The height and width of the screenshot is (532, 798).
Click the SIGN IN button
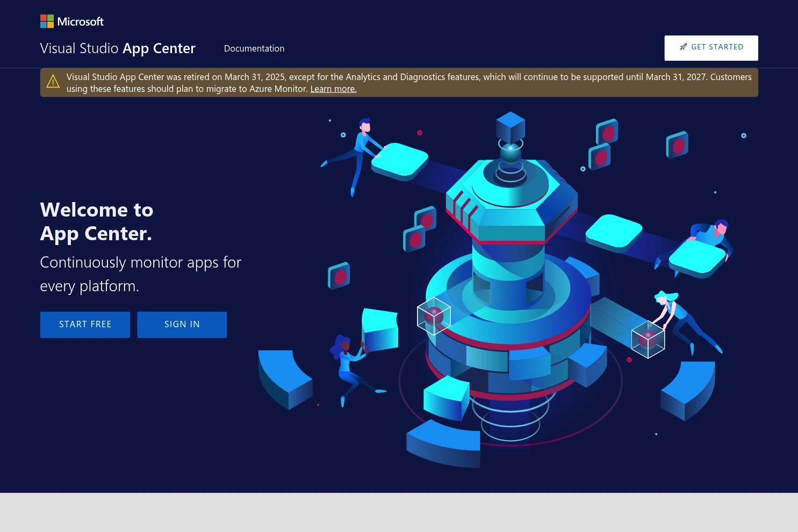click(x=182, y=325)
